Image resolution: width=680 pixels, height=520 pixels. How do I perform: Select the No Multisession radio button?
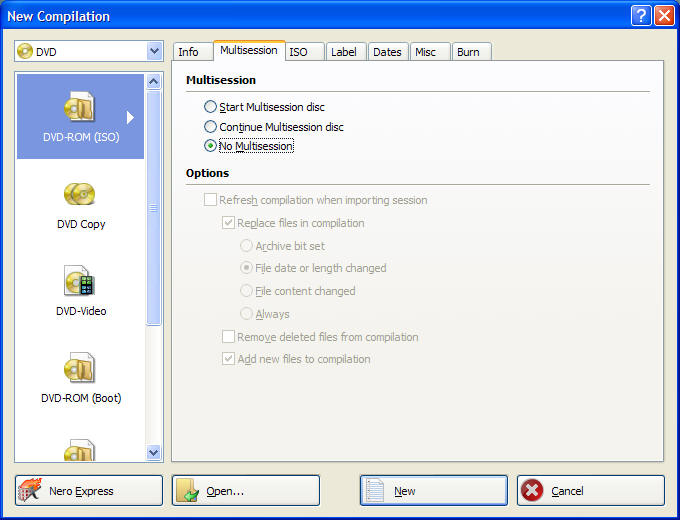tap(210, 146)
